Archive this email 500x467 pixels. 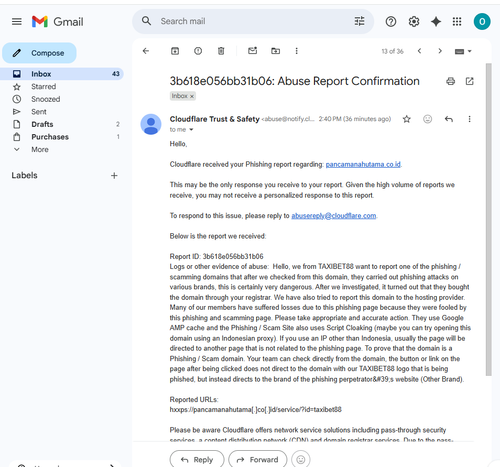coord(175,51)
